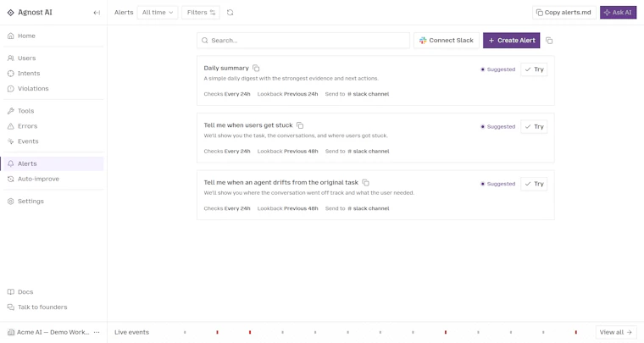Viewport: 644px width, 343px height.
Task: Click the Create Alert button
Action: click(x=511, y=41)
